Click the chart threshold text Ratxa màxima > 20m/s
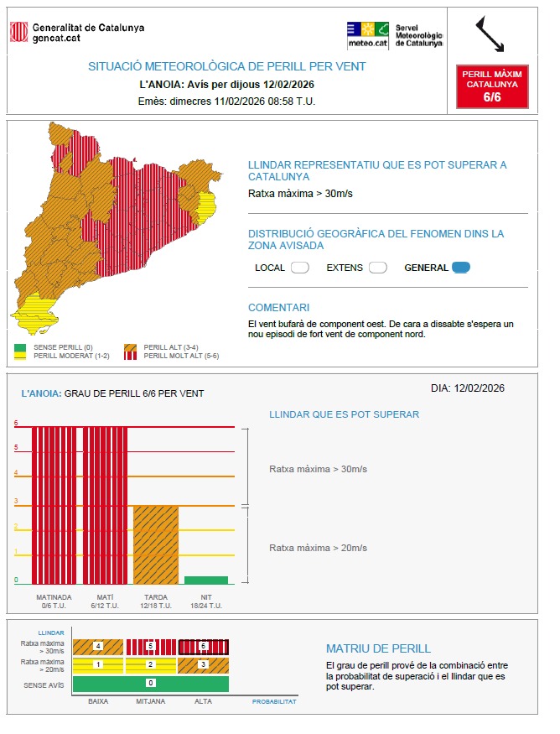The width and height of the screenshot is (560, 734). (x=318, y=548)
